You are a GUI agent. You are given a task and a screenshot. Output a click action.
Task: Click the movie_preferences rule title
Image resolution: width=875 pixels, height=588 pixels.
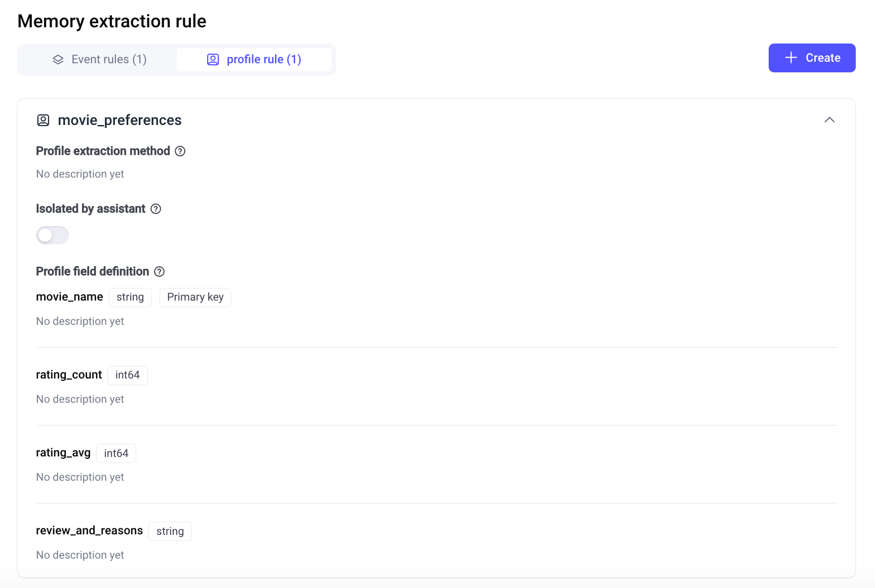pyautogui.click(x=120, y=120)
